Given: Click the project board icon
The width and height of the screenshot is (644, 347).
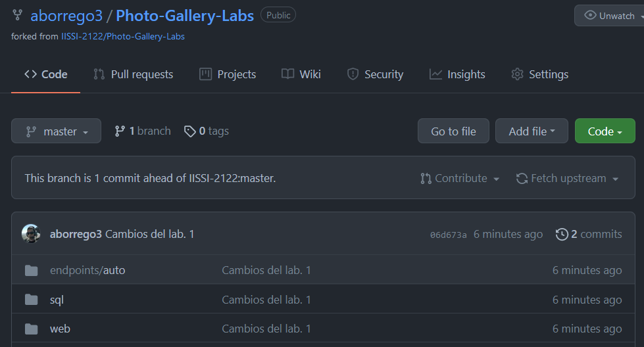Looking at the screenshot, I should (205, 74).
